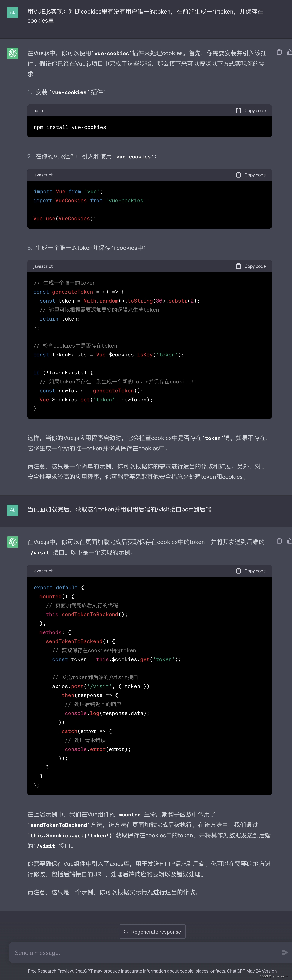Copy code of the generateToken block
The image size is (292, 980).
(251, 266)
